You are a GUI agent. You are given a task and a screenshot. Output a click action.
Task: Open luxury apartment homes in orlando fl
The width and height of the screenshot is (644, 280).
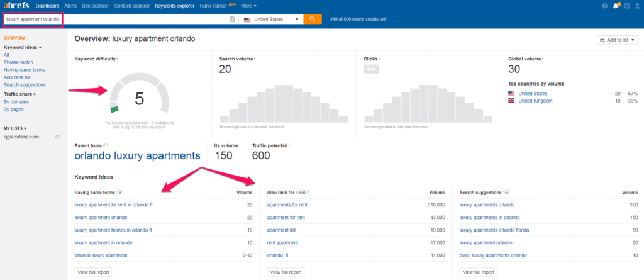(x=113, y=230)
